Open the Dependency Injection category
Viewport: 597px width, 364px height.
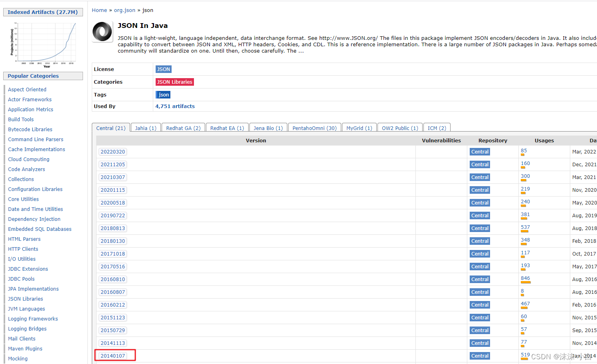coord(34,219)
